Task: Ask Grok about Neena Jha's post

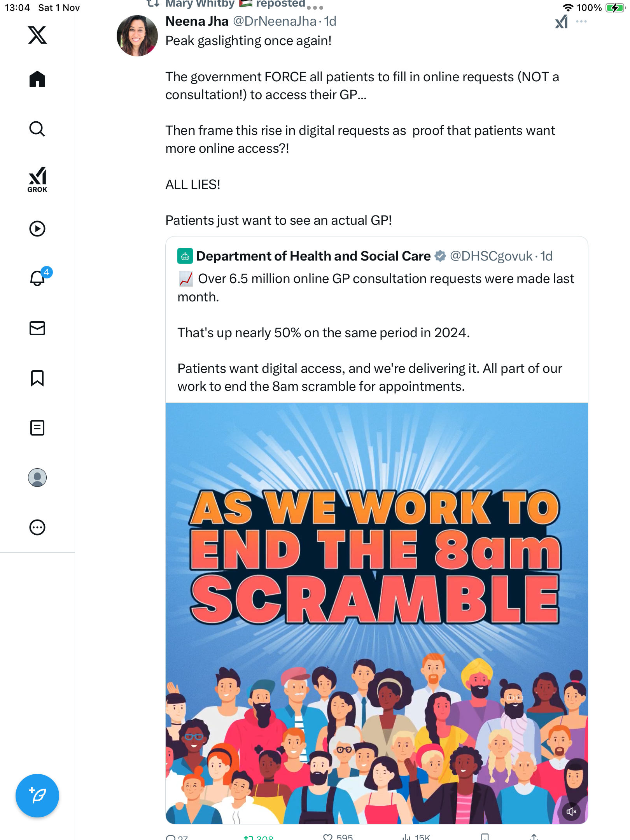Action: pyautogui.click(x=561, y=22)
